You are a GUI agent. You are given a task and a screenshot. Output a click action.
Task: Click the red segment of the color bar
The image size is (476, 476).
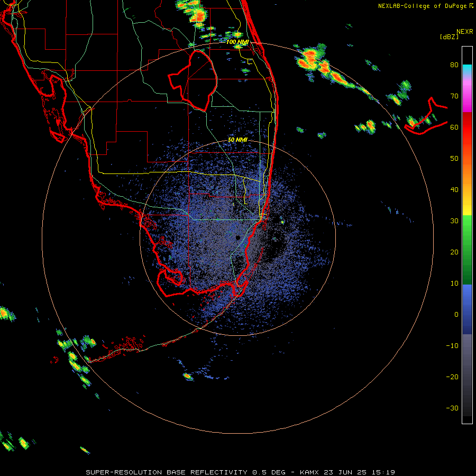click(x=467, y=127)
